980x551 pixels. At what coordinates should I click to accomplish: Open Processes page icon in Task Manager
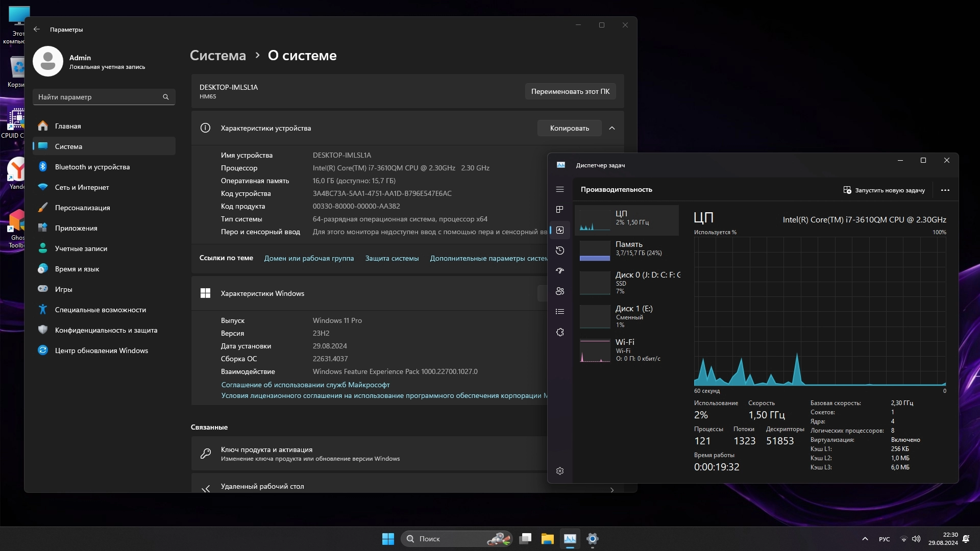(560, 210)
